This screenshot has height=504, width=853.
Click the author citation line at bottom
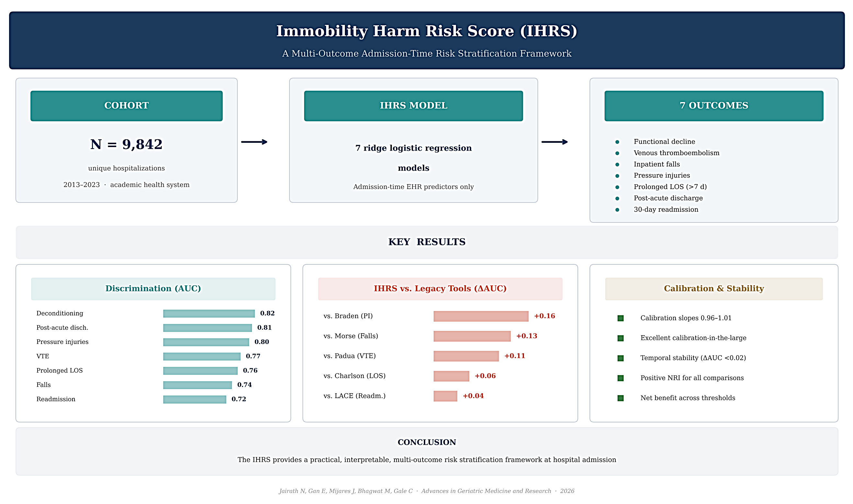coord(426,491)
